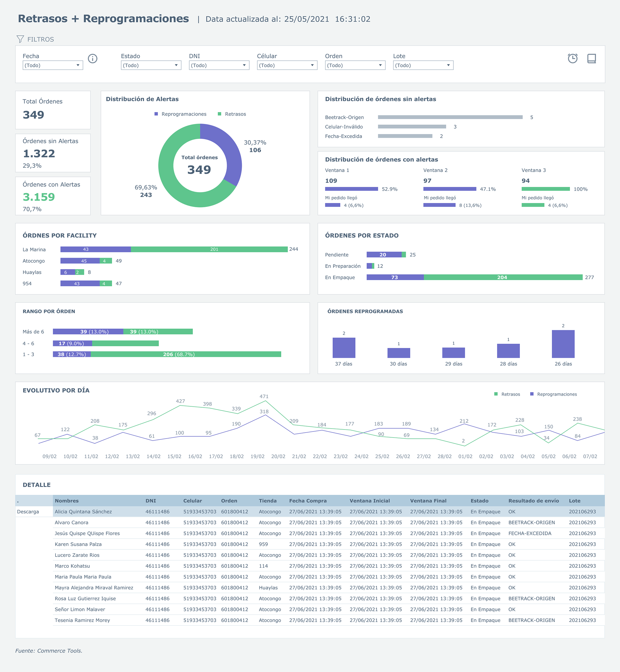Expand the Célular filter dropdown
The image size is (620, 672).
(x=287, y=66)
